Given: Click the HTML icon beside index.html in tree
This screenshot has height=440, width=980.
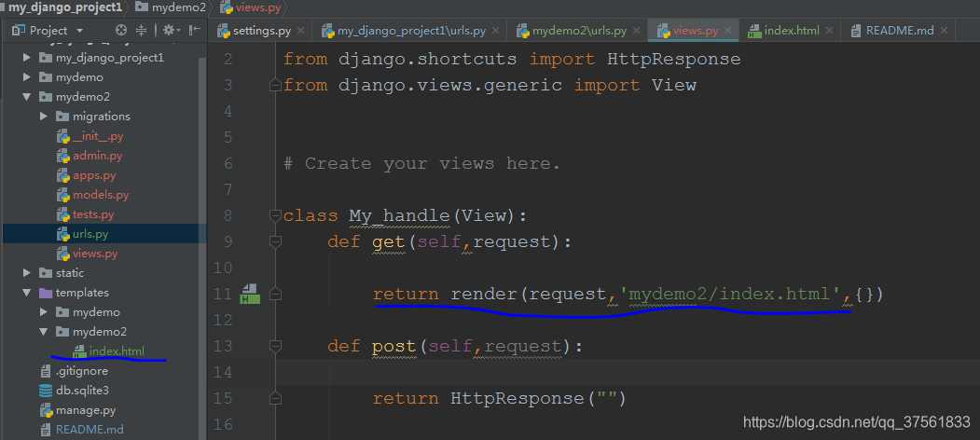Looking at the screenshot, I should point(79,351).
